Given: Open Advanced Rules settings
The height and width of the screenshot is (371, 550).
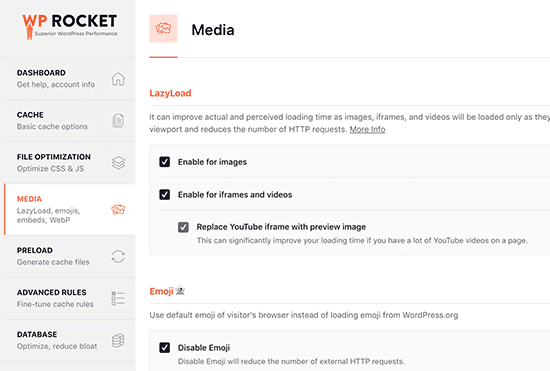Looking at the screenshot, I should (70, 298).
